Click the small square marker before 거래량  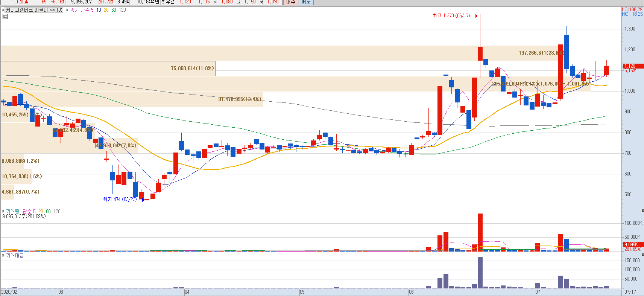click(3, 211)
